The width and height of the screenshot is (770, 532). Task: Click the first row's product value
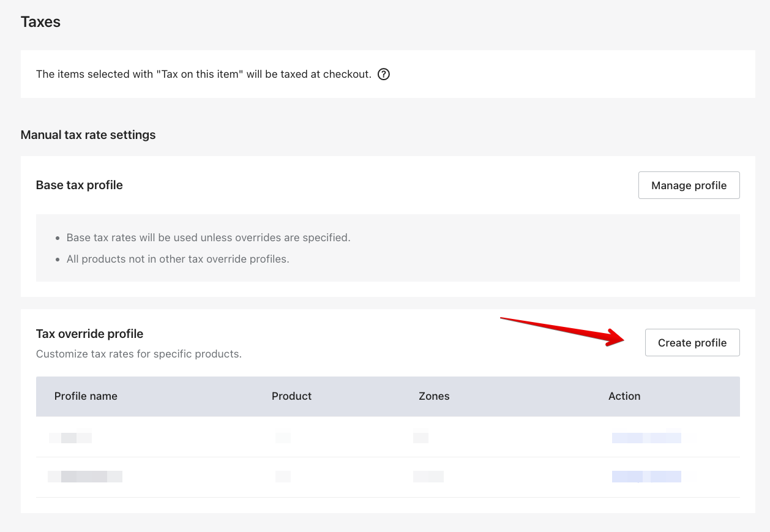283,438
